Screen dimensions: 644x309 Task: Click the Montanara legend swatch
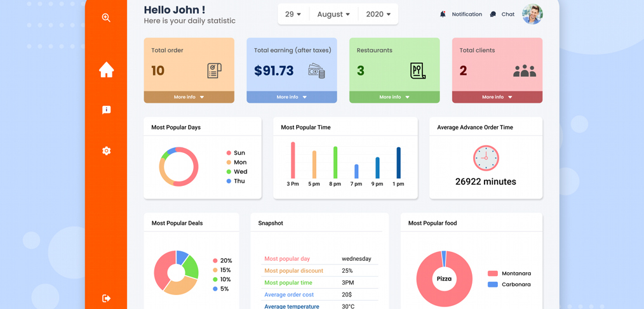(x=493, y=273)
